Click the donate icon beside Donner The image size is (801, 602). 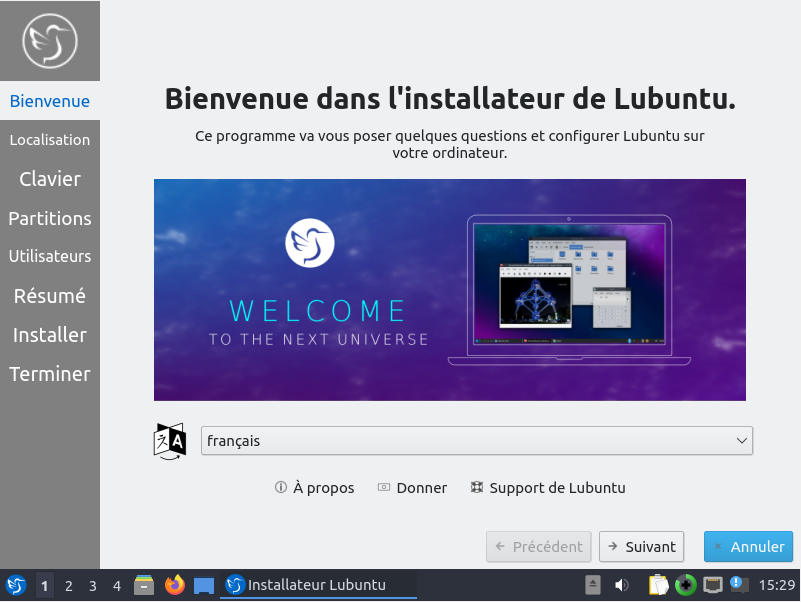click(384, 487)
